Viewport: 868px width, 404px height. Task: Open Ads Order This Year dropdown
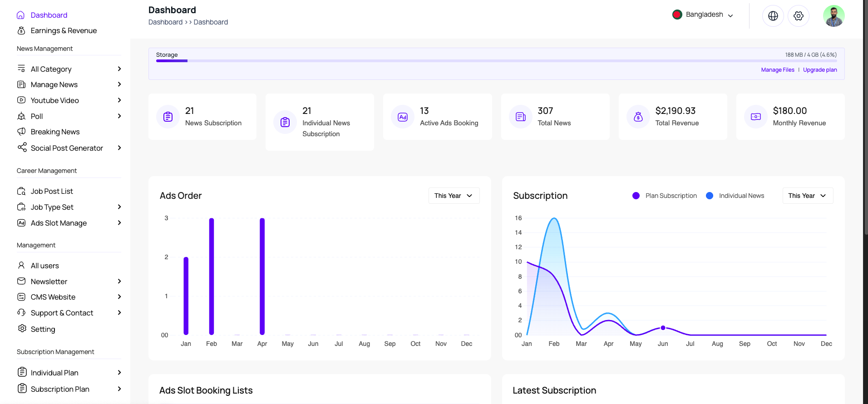[x=454, y=196]
